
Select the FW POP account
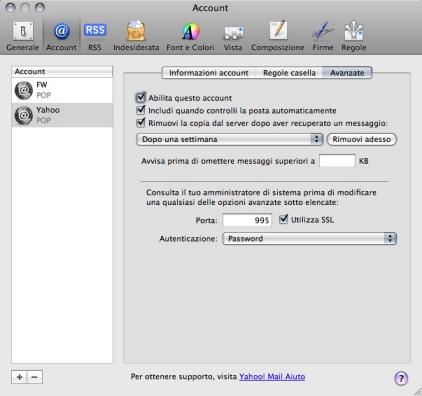[62, 90]
